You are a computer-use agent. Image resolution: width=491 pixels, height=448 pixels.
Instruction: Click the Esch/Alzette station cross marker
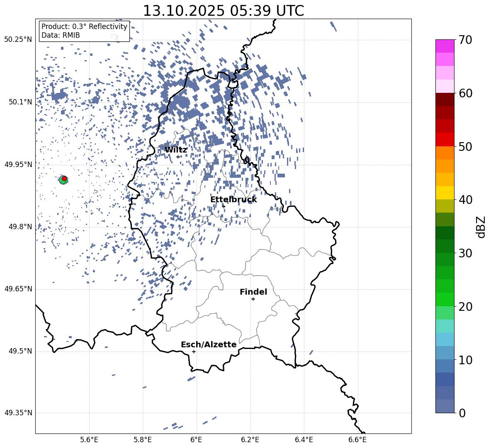194,351
